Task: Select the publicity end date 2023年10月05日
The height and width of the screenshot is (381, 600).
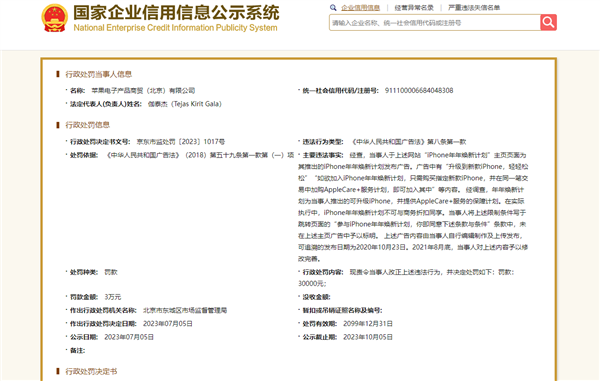Action: coord(368,337)
